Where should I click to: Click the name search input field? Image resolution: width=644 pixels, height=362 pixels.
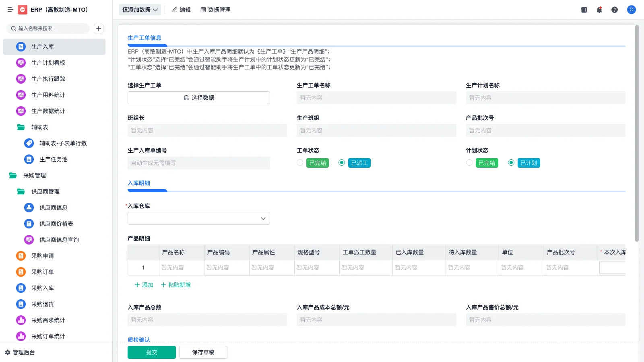point(48,29)
